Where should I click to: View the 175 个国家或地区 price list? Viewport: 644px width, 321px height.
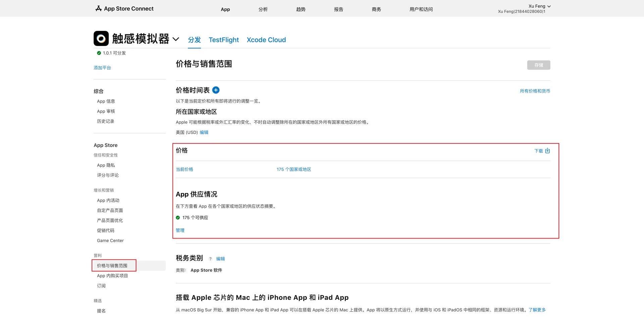(x=293, y=169)
